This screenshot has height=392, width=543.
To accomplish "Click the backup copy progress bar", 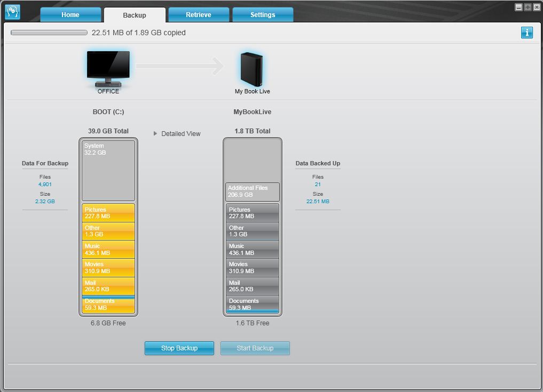I will point(49,33).
